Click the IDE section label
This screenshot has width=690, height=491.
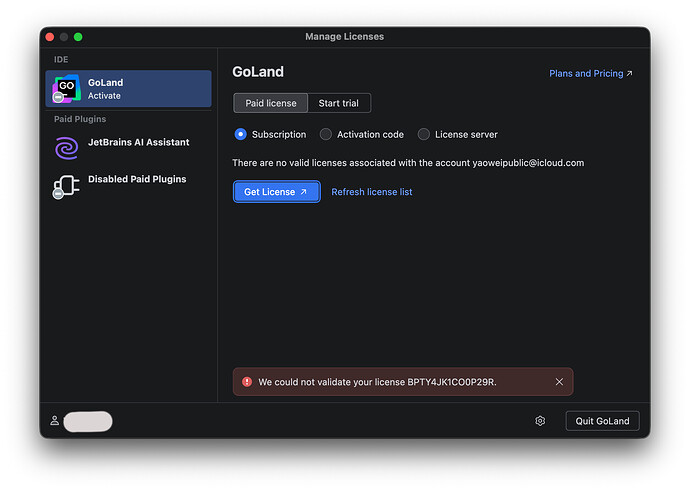pyautogui.click(x=61, y=59)
